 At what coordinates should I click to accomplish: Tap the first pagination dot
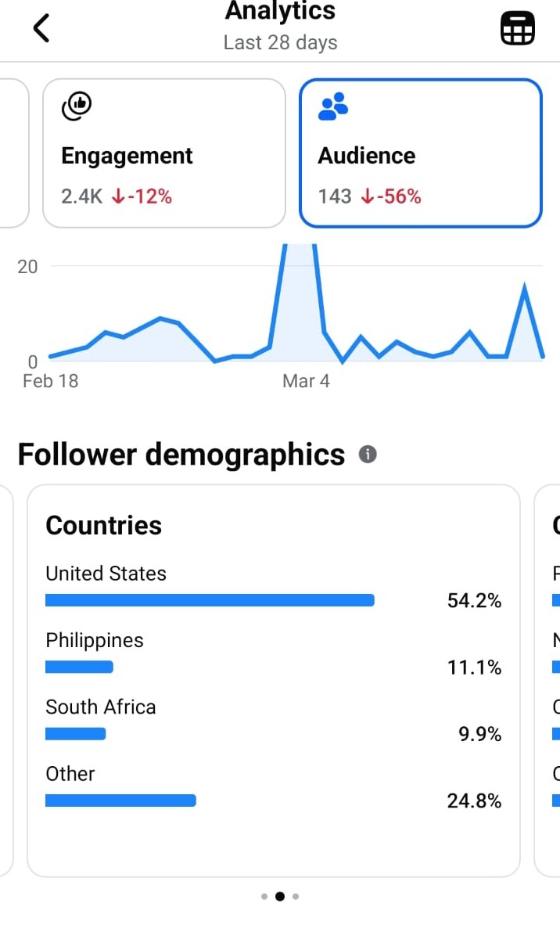click(x=264, y=897)
